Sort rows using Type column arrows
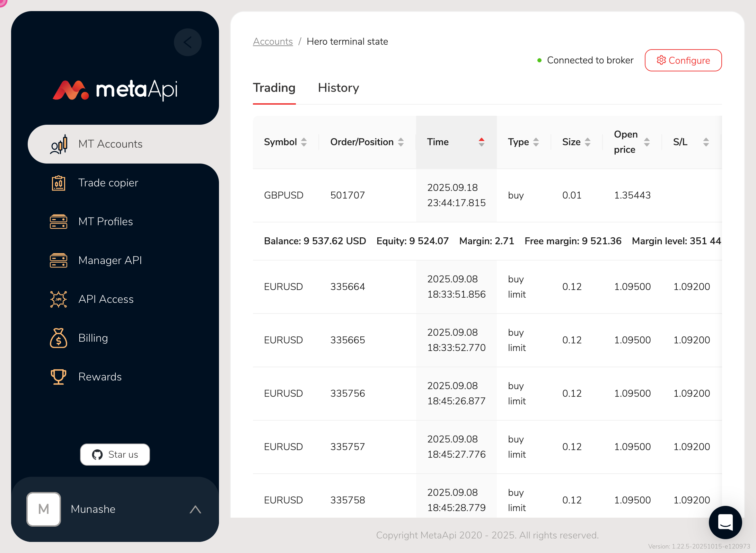The width and height of the screenshot is (756, 553). (x=536, y=142)
